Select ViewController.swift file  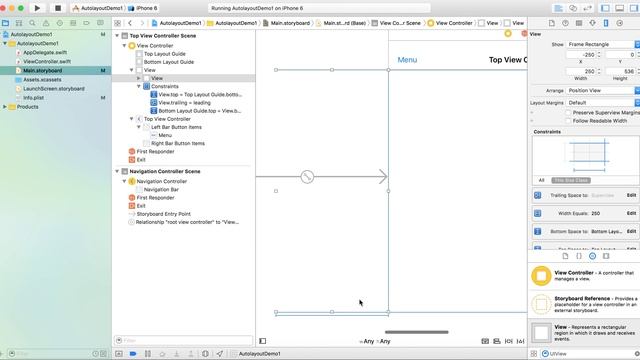[x=47, y=61]
